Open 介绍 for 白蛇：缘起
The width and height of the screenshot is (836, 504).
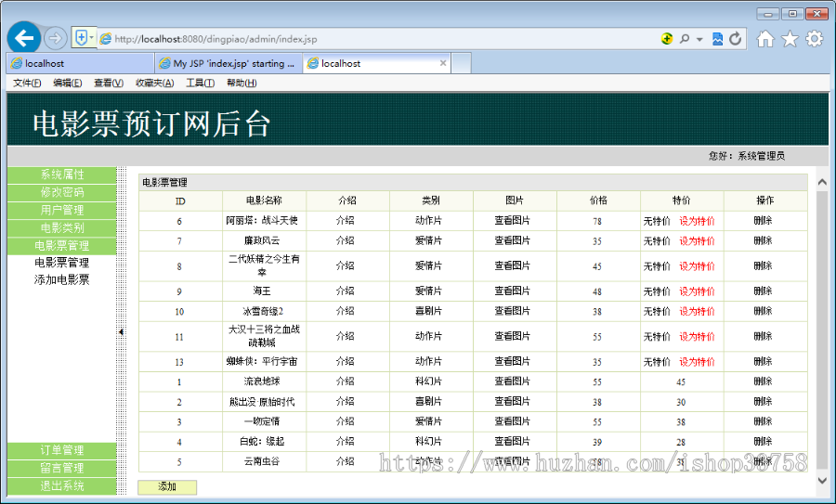coord(346,441)
